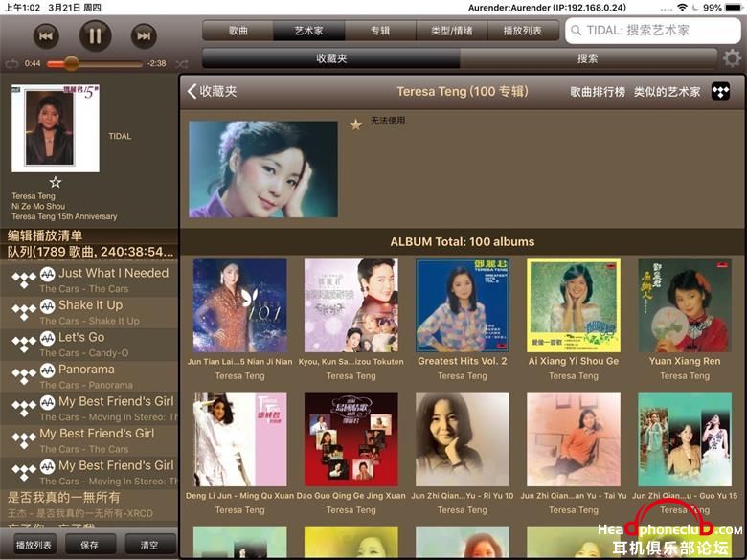Go back to 收藏夹
Viewport: 747px width, 560px height.
pyautogui.click(x=212, y=91)
